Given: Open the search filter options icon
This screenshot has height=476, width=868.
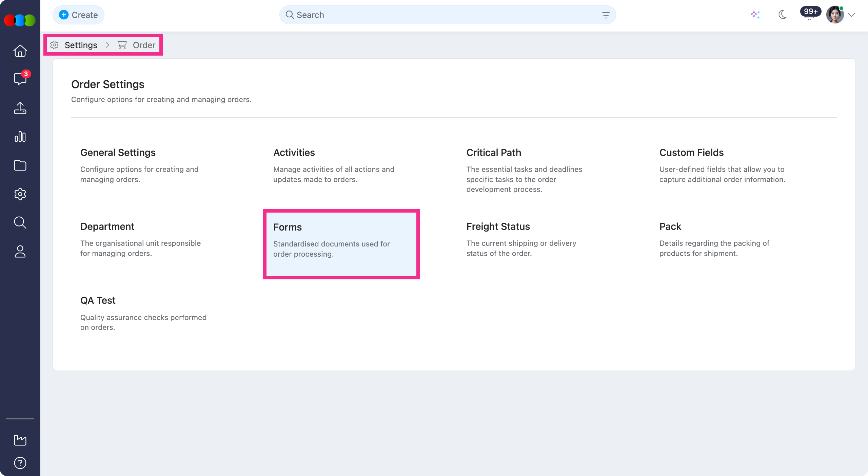Looking at the screenshot, I should click(x=606, y=15).
